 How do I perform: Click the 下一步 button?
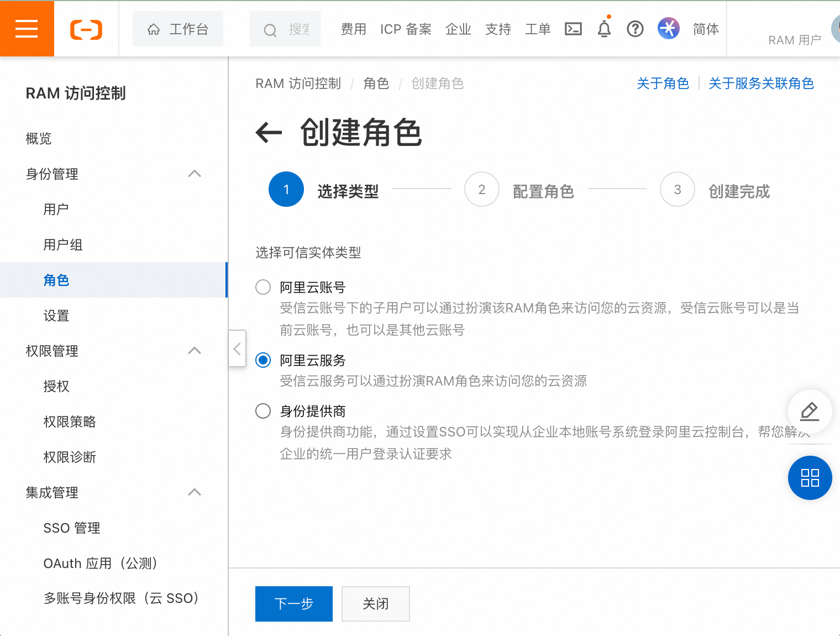[294, 604]
